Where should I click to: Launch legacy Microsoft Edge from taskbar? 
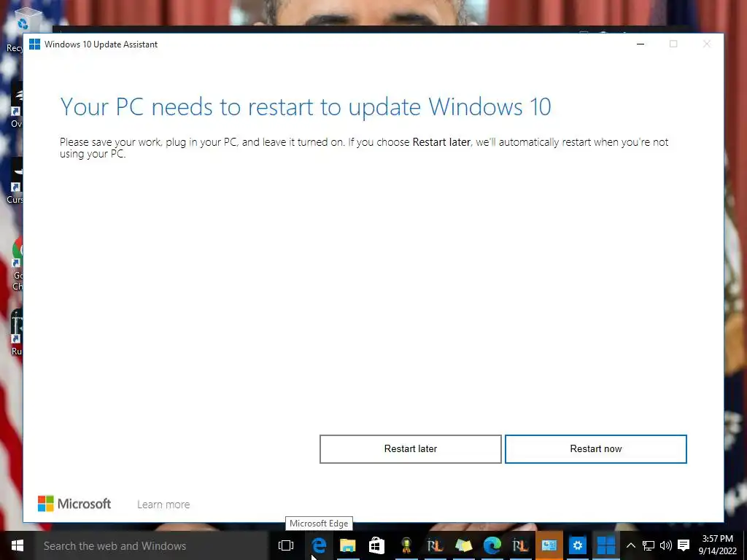pos(319,545)
